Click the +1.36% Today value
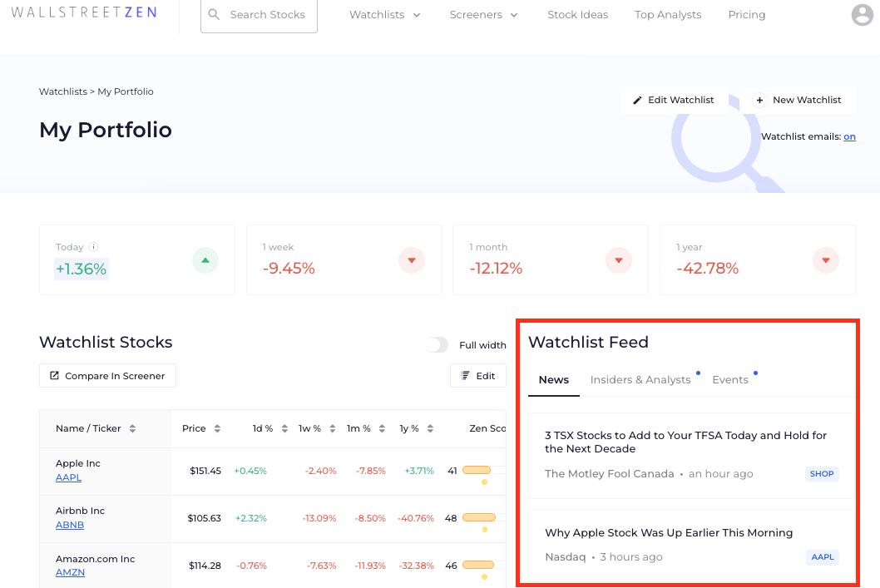The height and width of the screenshot is (588, 880). click(x=82, y=269)
